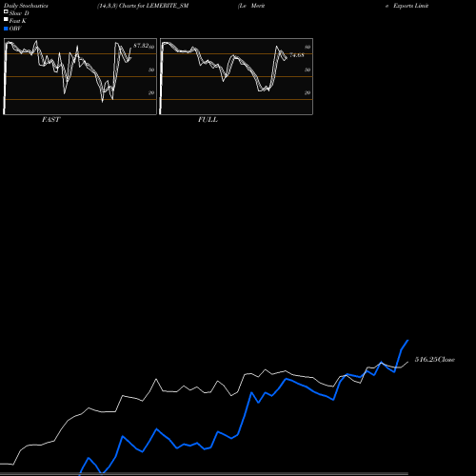
Task: Click the Daily Stochastics title text
Action: tap(26, 6)
